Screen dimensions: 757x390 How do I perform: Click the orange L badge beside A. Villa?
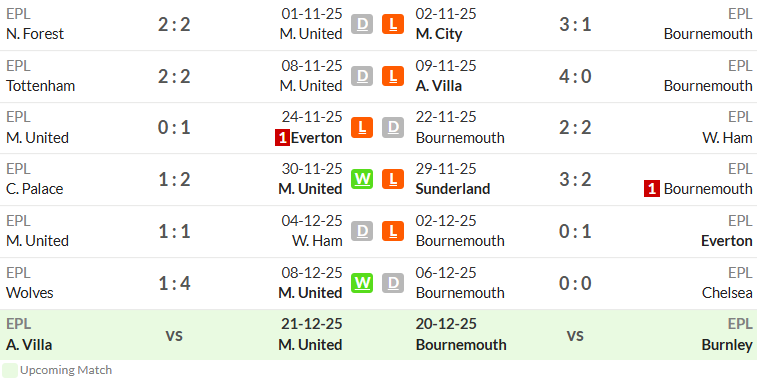393,76
